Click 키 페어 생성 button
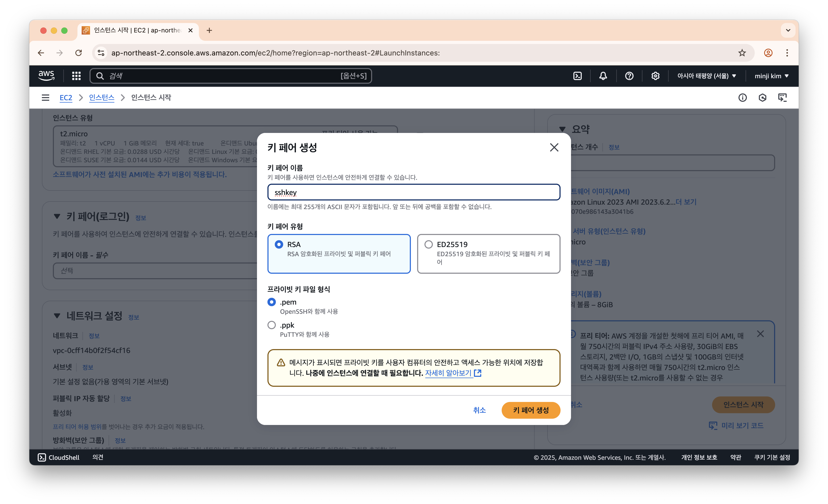Viewport: 828px width, 504px height. pyautogui.click(x=531, y=410)
